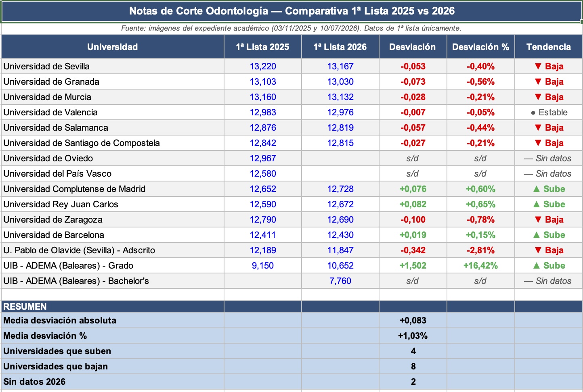
Task: Select the Universidad de Sevilla cell
Action: click(113, 66)
